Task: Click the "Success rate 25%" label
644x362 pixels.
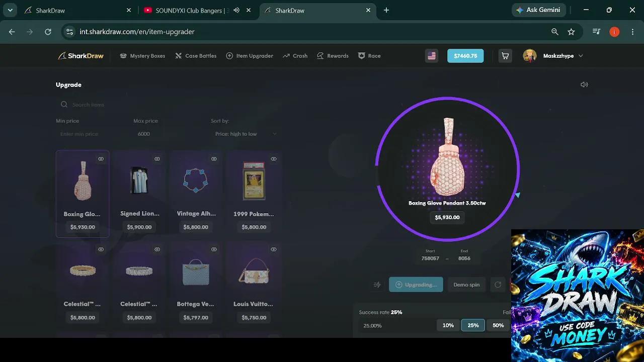Action: click(380, 312)
